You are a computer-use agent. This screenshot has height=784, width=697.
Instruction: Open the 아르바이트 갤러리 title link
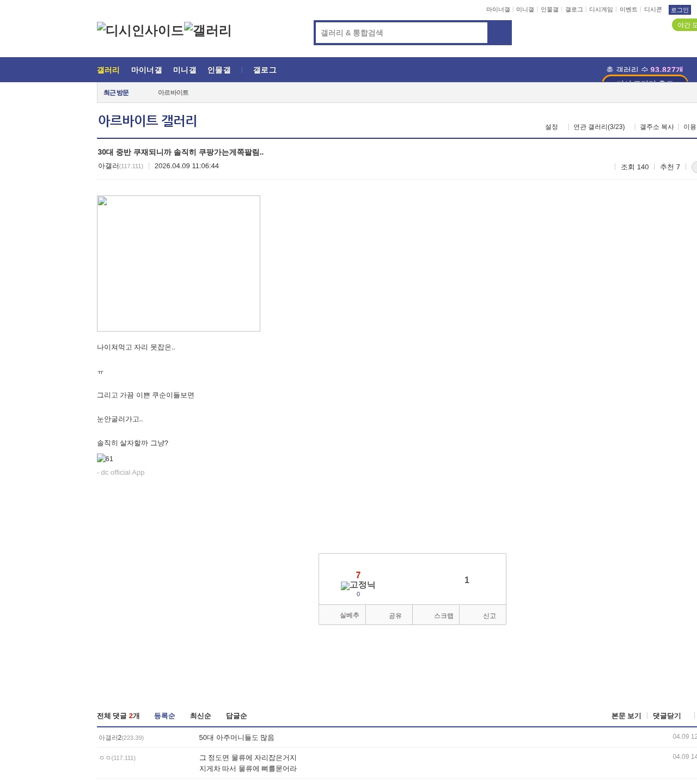click(x=148, y=121)
